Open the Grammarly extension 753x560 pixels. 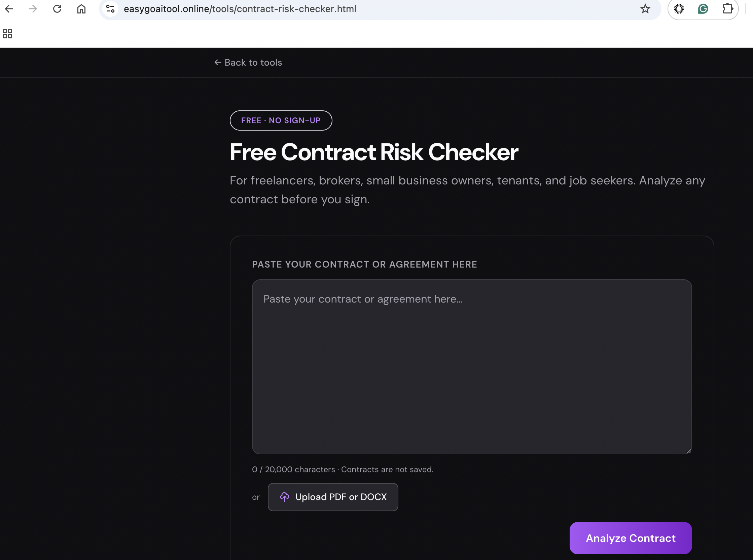(704, 9)
